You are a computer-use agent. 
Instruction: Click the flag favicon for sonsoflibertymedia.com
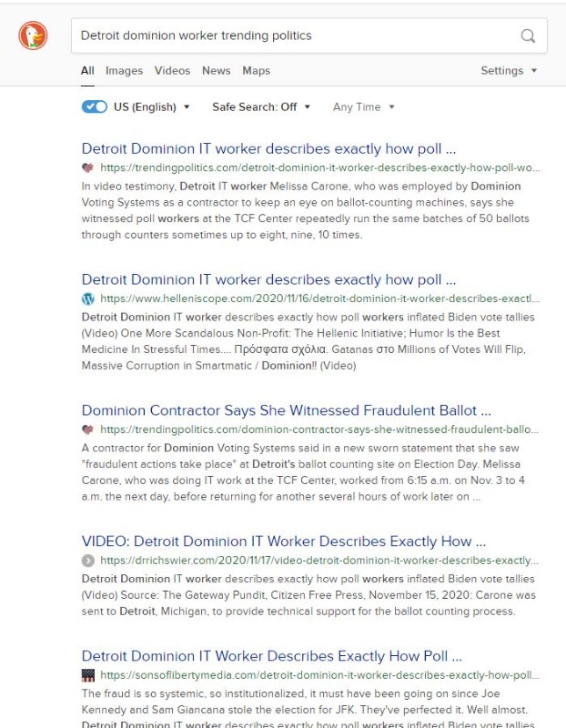88,675
